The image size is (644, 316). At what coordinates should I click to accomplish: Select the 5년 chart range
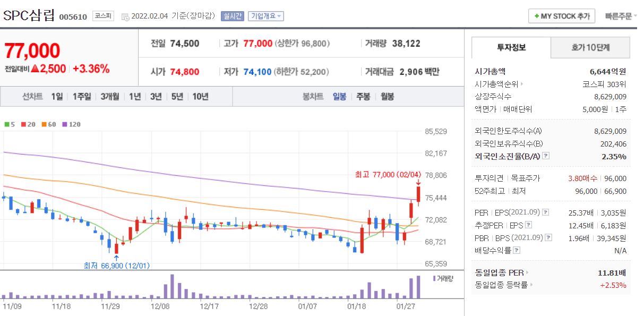(x=177, y=97)
